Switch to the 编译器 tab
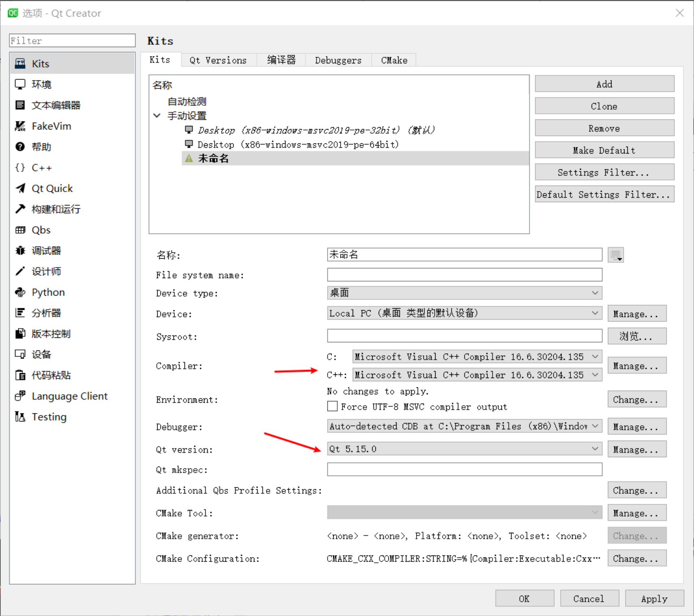The height and width of the screenshot is (616, 694). click(x=281, y=60)
